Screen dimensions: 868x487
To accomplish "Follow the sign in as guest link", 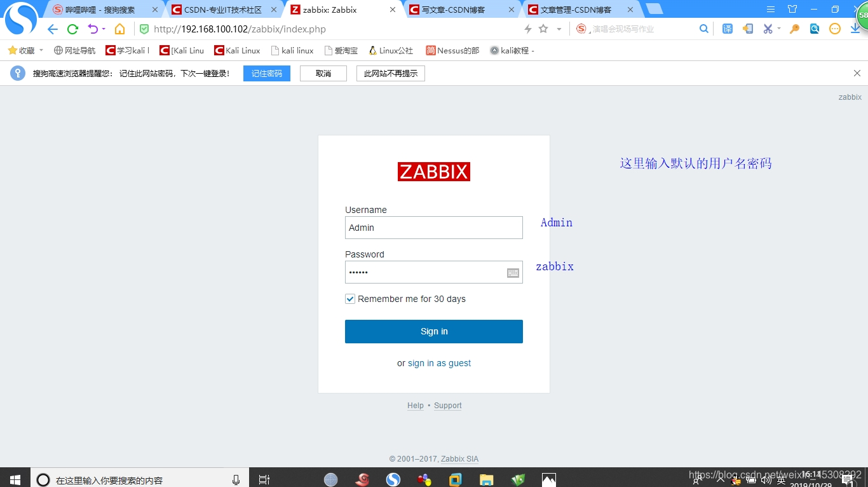I will 439,363.
